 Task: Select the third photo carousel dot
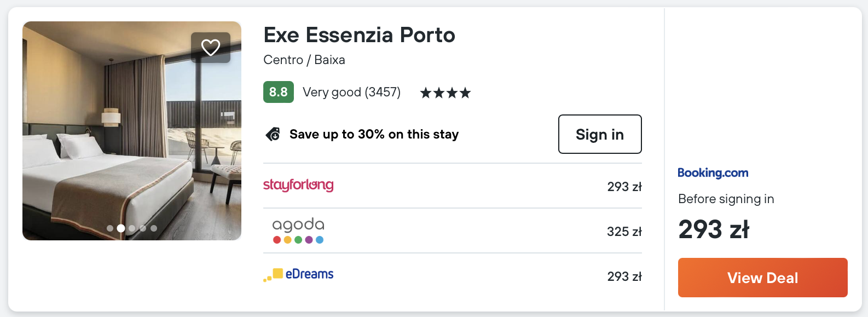[132, 228]
